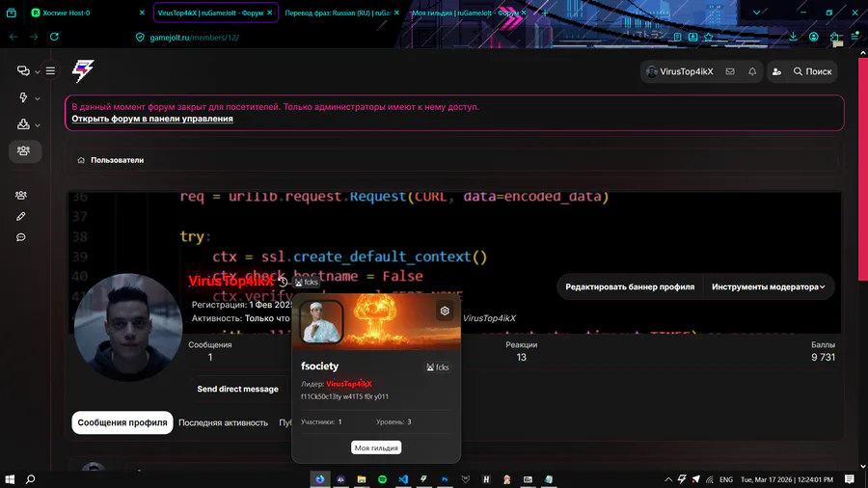Image resolution: width=868 pixels, height=488 pixels.
Task: Follow the link Открыть форум в панели управления
Action: pyautogui.click(x=152, y=119)
